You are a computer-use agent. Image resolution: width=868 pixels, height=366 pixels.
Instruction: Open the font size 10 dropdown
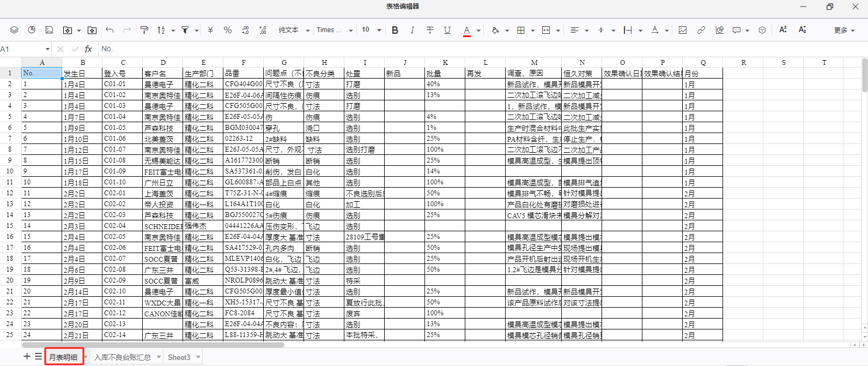coord(371,30)
